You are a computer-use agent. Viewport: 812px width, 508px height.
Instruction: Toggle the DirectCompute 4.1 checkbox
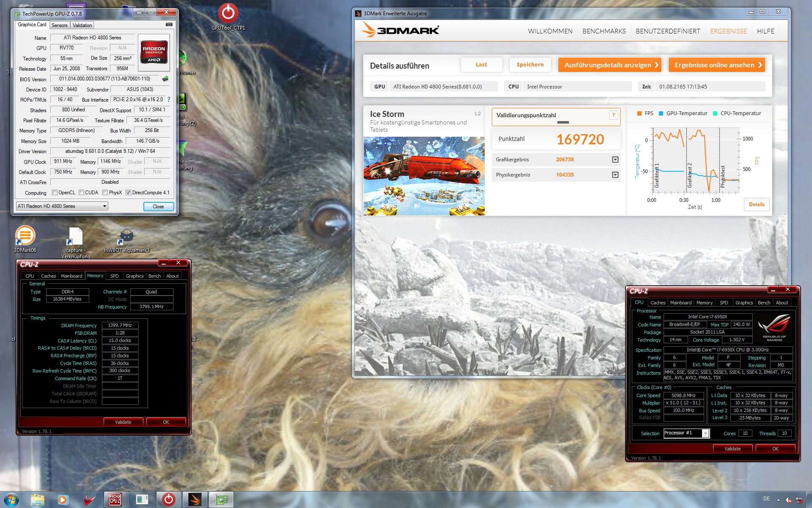click(x=128, y=193)
